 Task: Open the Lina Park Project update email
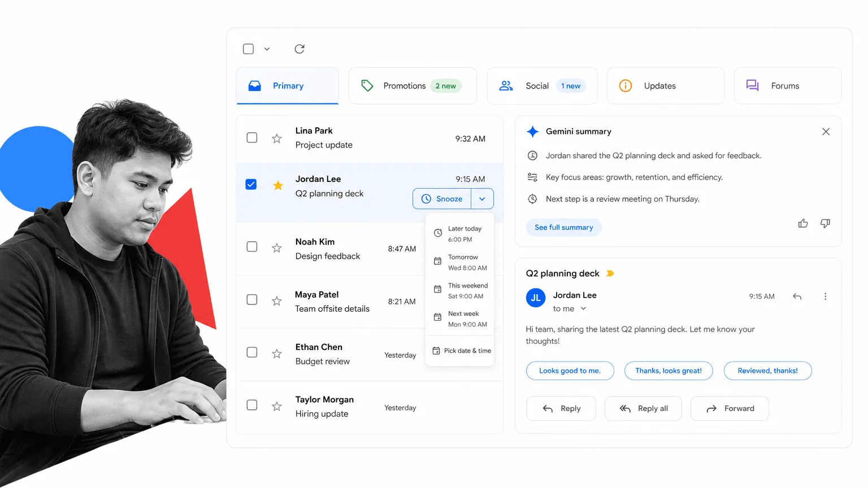pos(370,138)
